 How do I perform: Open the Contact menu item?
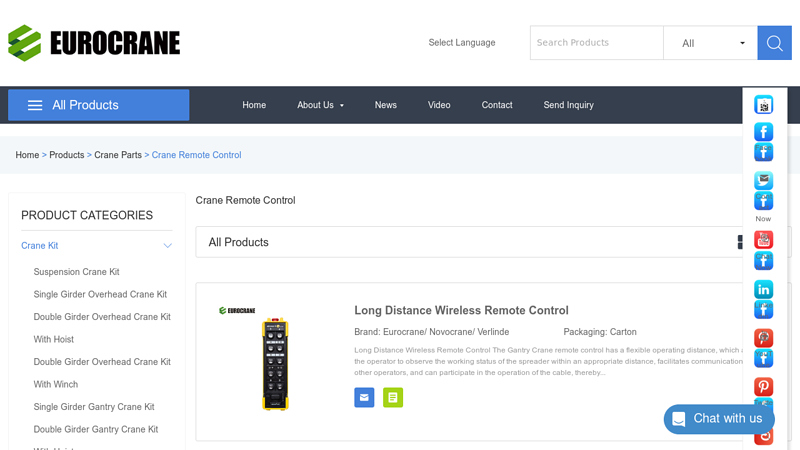tap(497, 105)
